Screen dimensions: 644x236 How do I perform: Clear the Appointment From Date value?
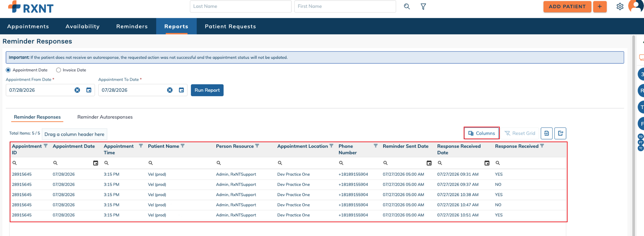77,90
